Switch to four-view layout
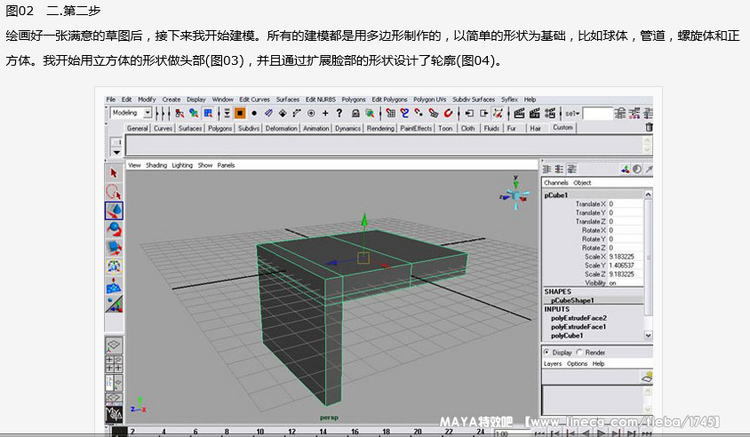The width and height of the screenshot is (750, 437). (x=114, y=364)
